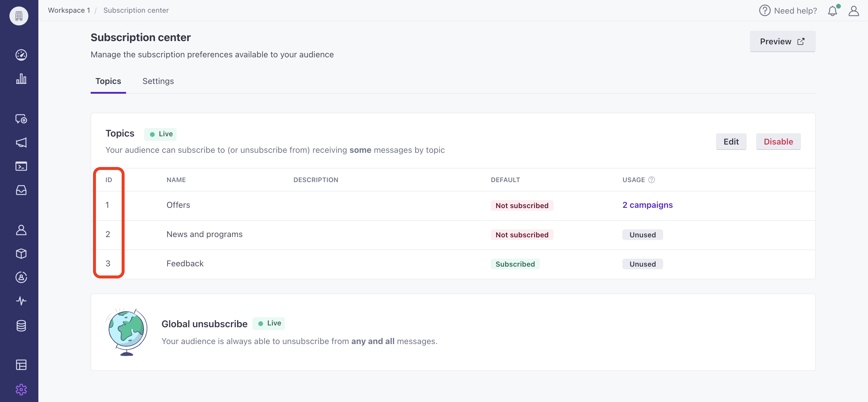Switch to the Topics tab
The width and height of the screenshot is (868, 402).
tap(108, 81)
